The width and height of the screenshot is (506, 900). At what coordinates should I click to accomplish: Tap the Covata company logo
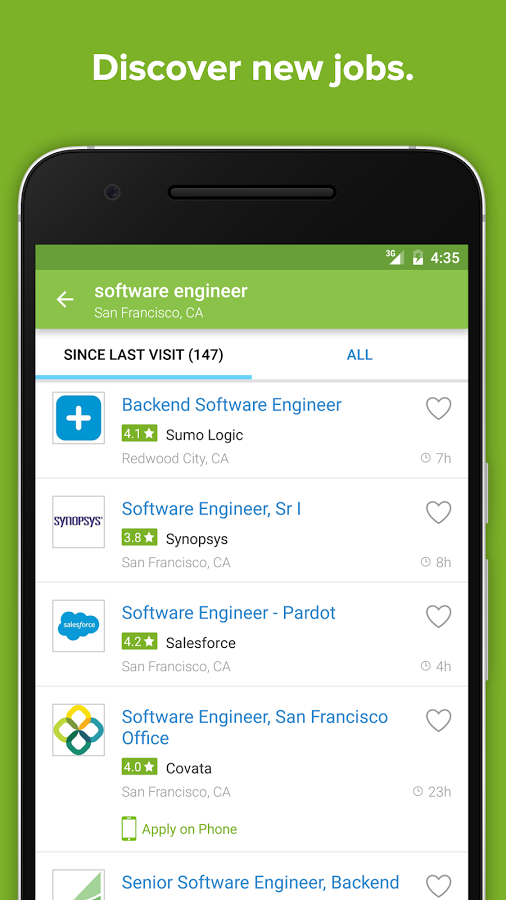[79, 730]
